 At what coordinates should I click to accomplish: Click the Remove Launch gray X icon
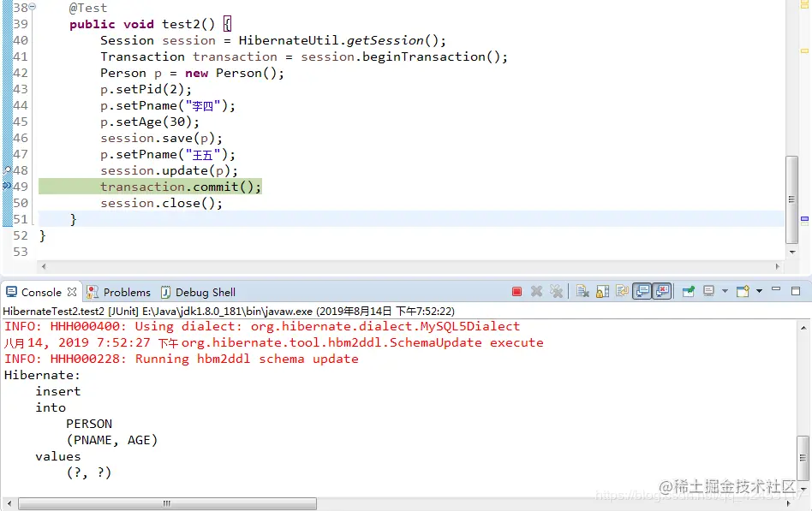point(536,292)
